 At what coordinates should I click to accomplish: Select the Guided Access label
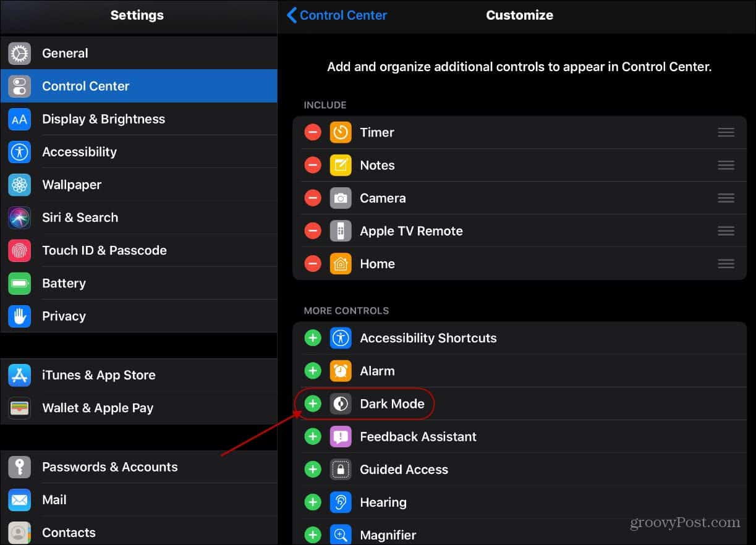click(x=404, y=470)
